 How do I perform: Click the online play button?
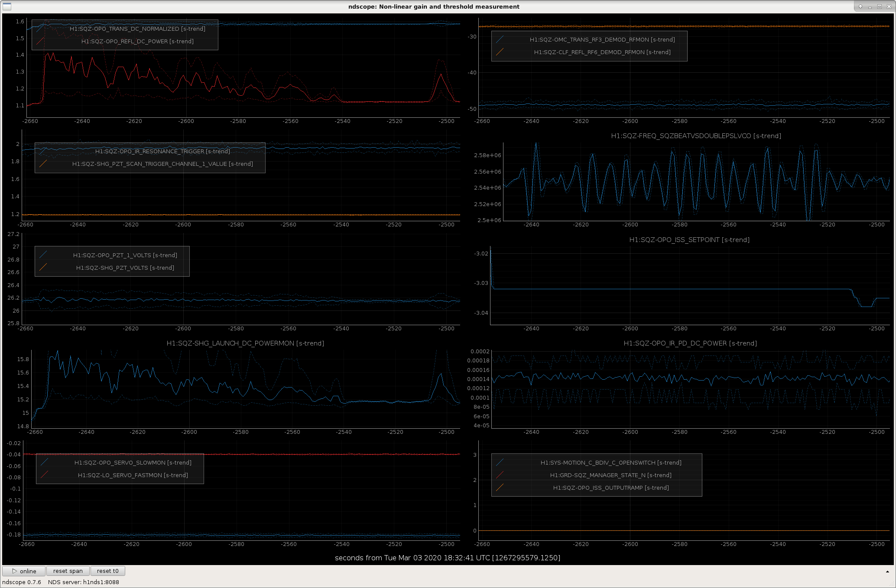[24, 571]
